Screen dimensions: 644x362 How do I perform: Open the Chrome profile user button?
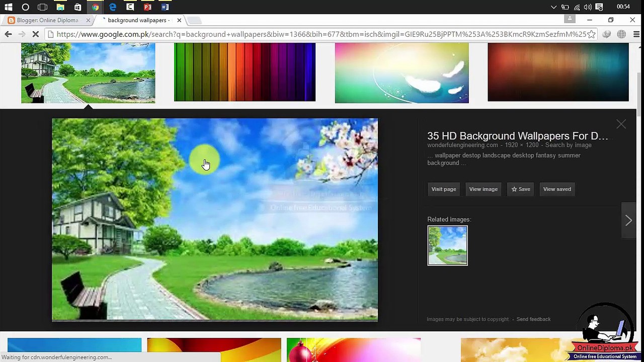[x=570, y=19]
